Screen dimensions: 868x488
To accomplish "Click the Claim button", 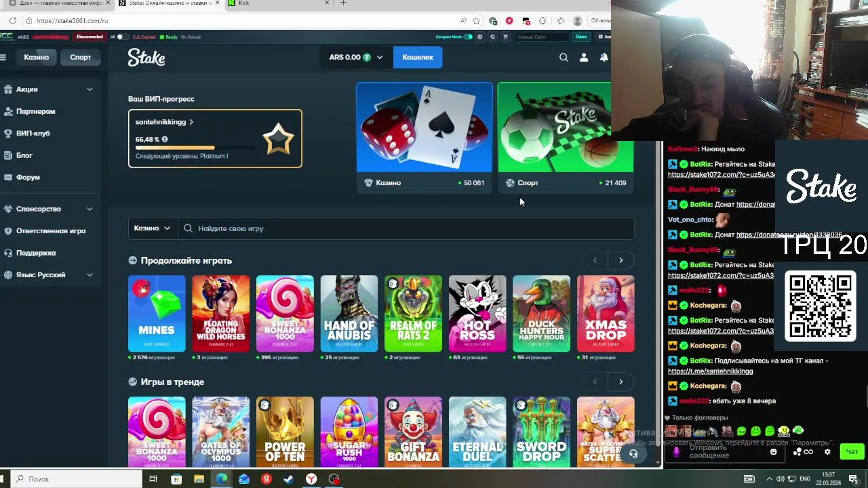I will tap(581, 37).
